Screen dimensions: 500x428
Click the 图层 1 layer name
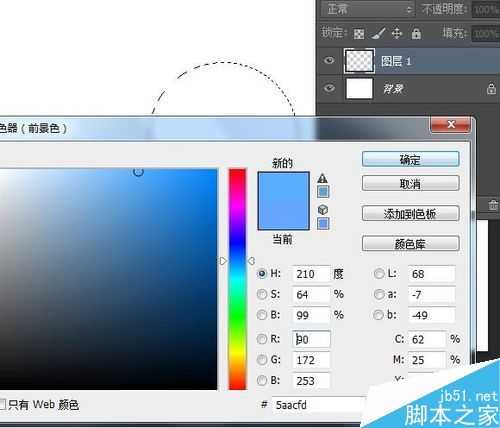click(396, 61)
